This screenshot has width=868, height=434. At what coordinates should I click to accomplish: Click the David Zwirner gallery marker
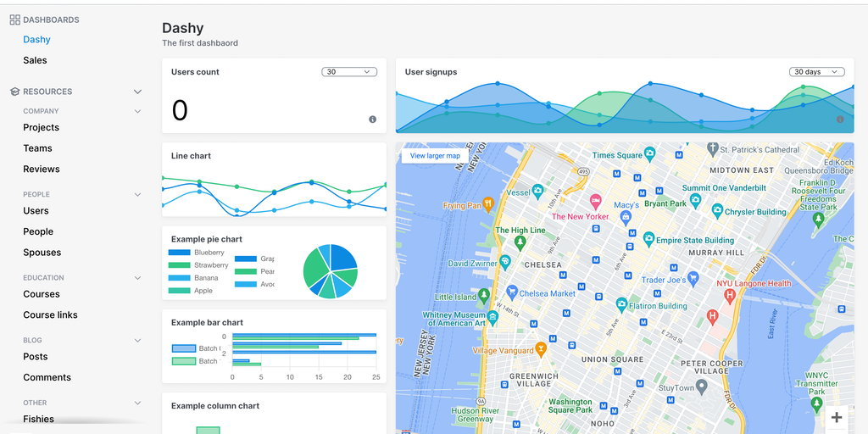coord(504,261)
